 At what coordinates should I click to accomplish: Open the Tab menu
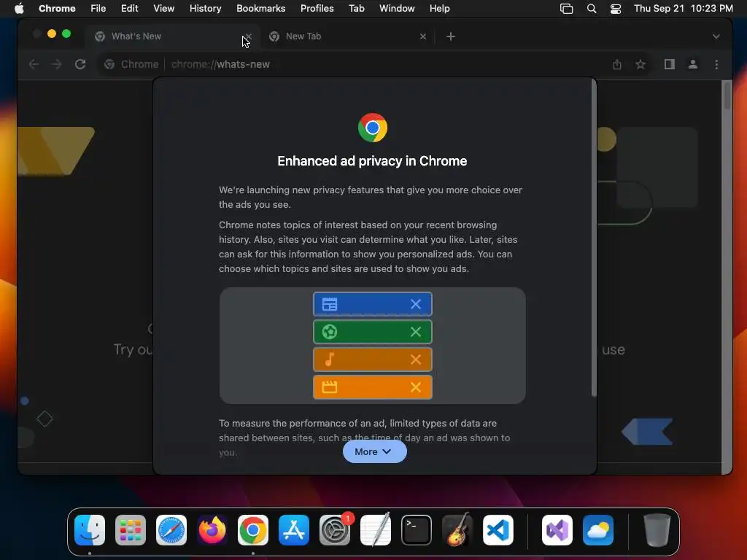357,9
